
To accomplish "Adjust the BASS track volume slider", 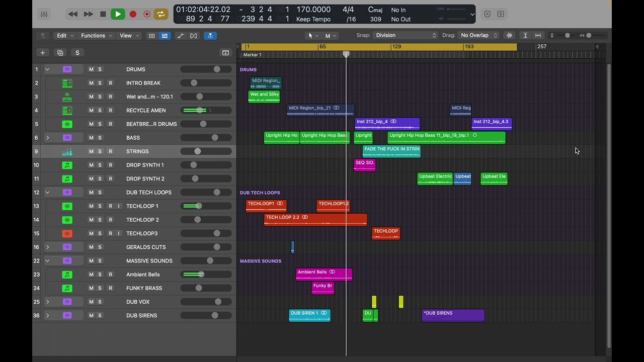I will tap(206, 138).
